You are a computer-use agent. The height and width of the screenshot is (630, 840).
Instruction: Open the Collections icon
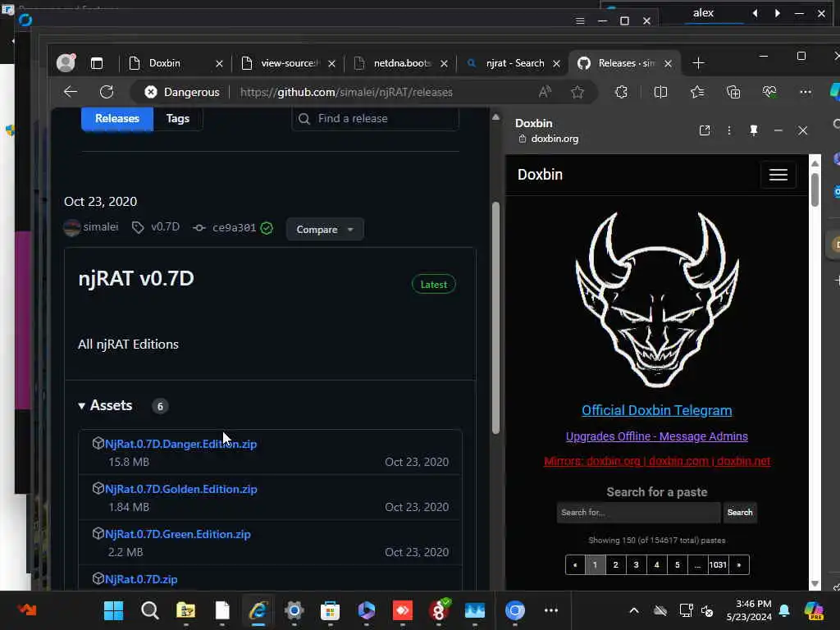[x=733, y=92]
